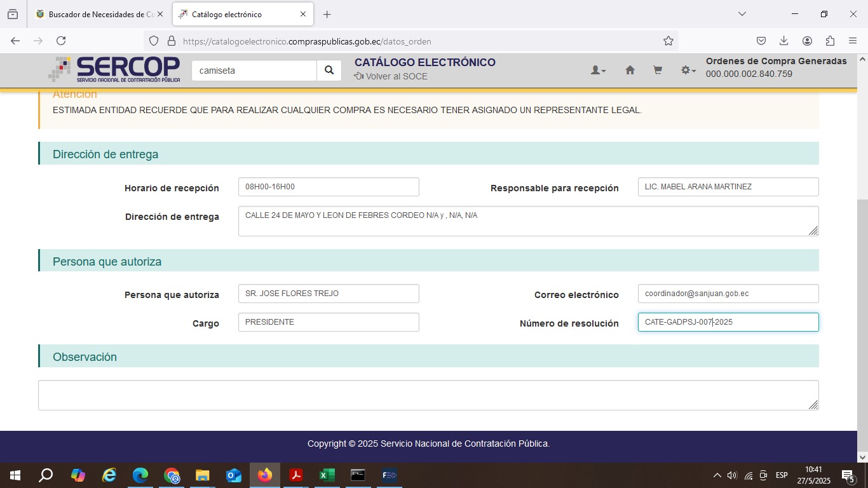This screenshot has height=488, width=868.
Task: Open the settings gear dropdown
Action: click(688, 71)
